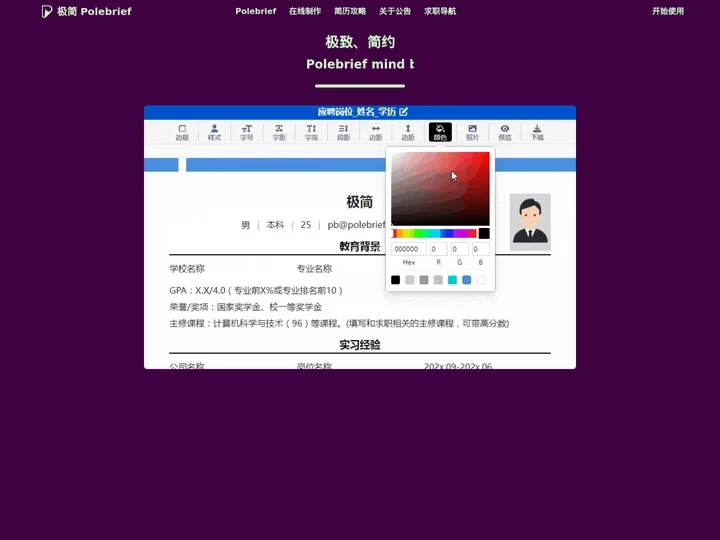Select the black preset color swatch
Image resolution: width=720 pixels, height=540 pixels.
tap(395, 280)
